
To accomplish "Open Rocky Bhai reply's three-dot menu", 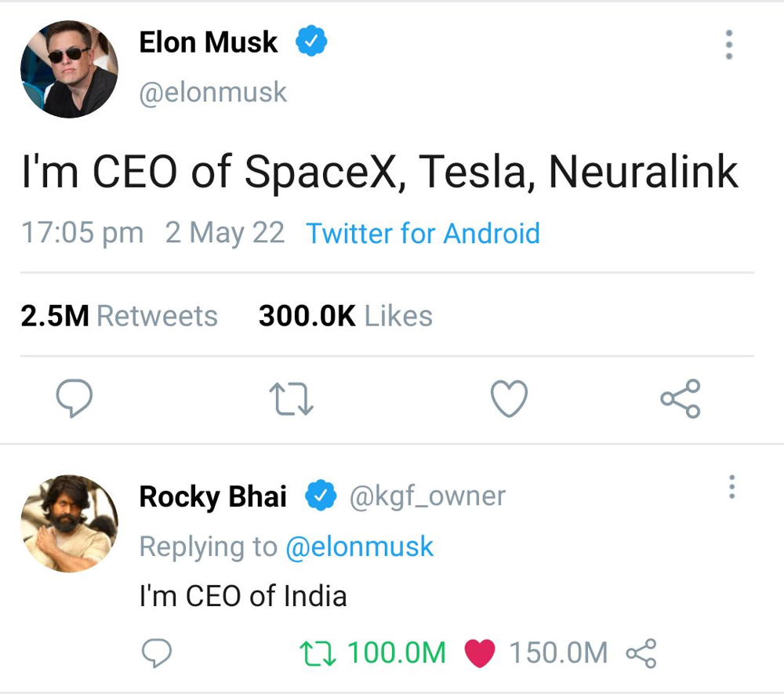I will pyautogui.click(x=731, y=487).
